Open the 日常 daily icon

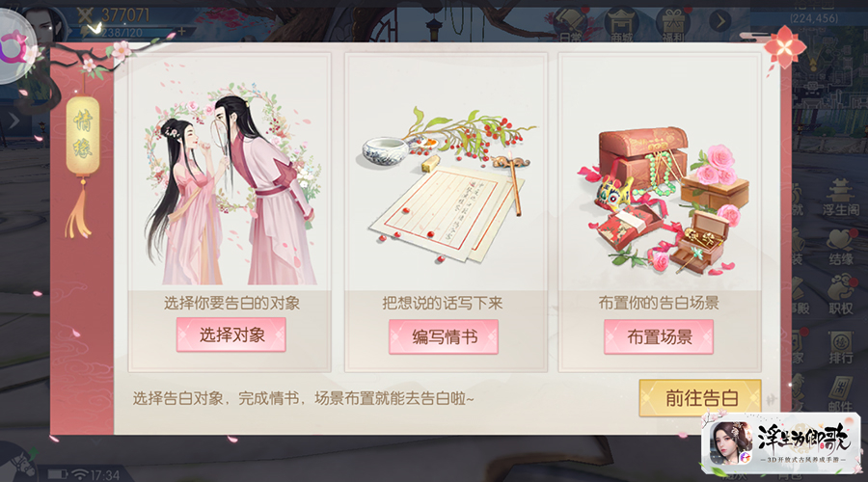point(570,25)
